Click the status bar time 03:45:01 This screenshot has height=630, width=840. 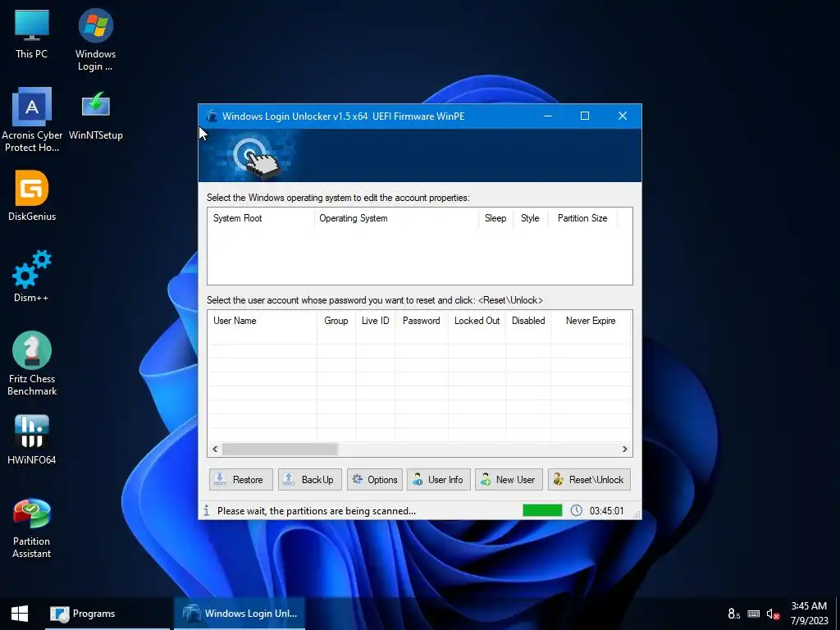606,510
